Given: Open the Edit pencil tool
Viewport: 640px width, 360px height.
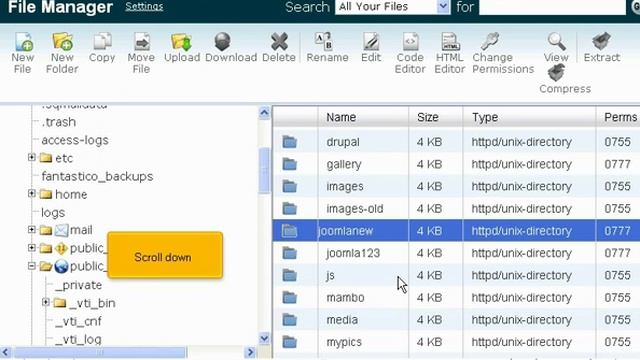Looking at the screenshot, I should click(x=371, y=42).
